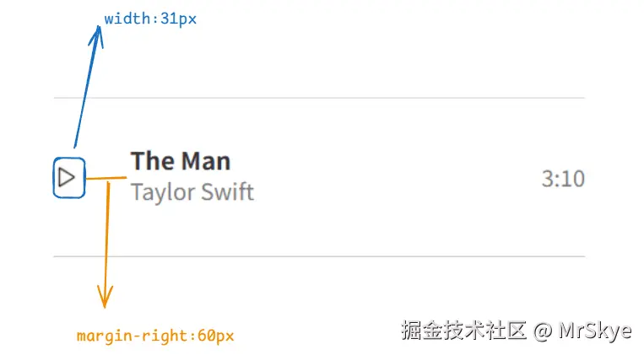Click the 掘金技术社区 watermark text
This screenshot has height=355, width=644.
(463, 330)
